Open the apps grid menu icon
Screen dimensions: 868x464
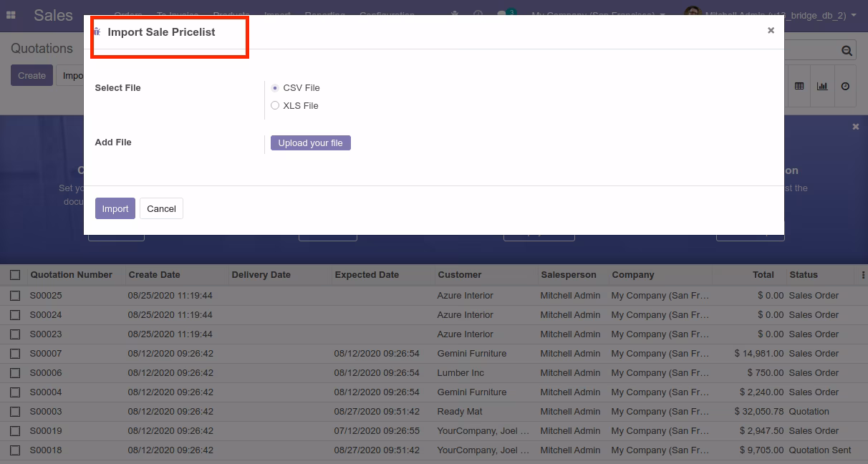coord(11,15)
